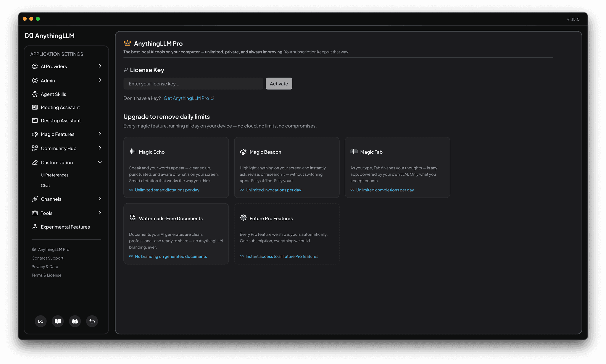
Task: Click the Admin user icon
Action: point(35,80)
